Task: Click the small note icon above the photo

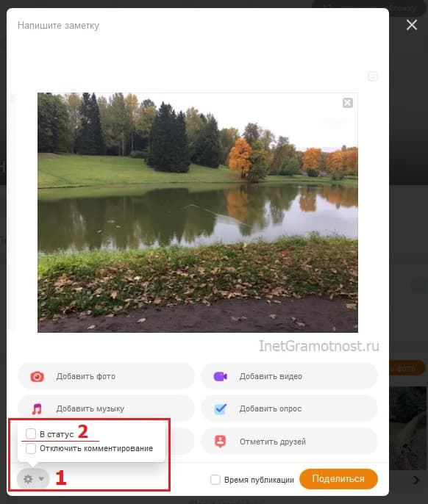Action: pos(373,76)
